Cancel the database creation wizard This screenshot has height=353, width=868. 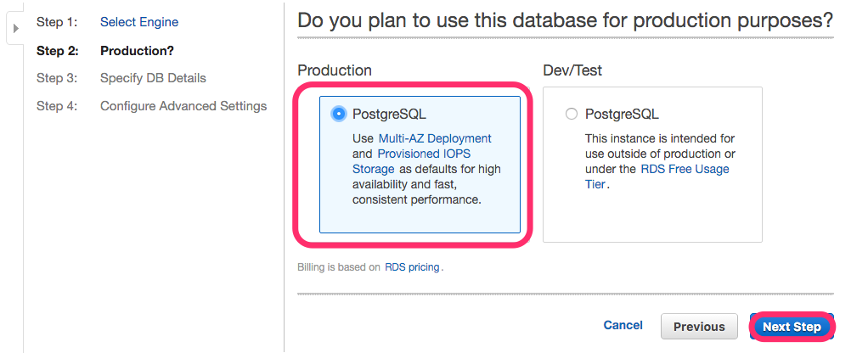coord(623,325)
